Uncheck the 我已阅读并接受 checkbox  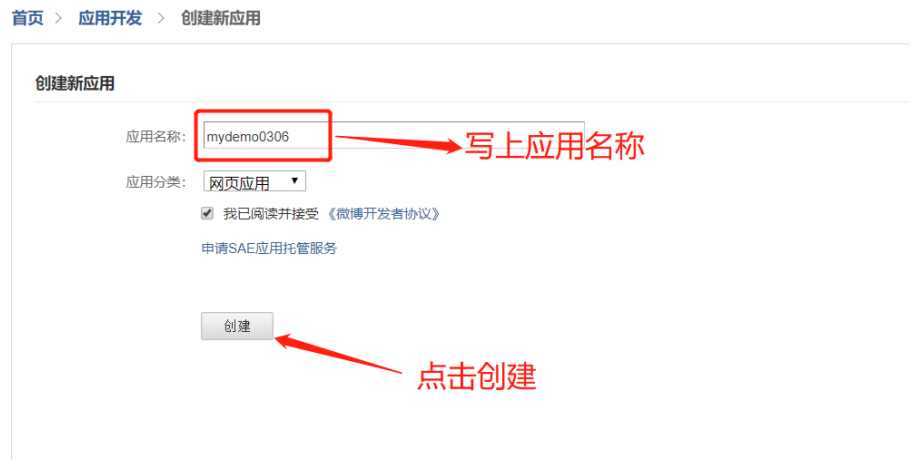pos(207,213)
